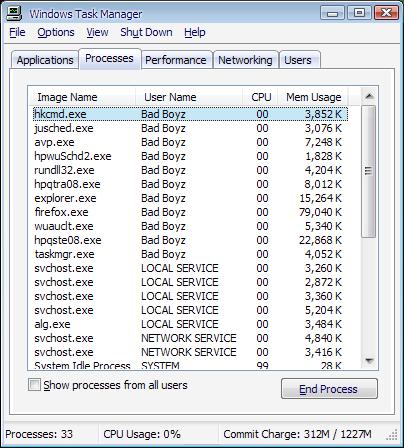Screen dimensions: 404x448
Task: Click the process list scrollbar thumb
Action: (369, 171)
